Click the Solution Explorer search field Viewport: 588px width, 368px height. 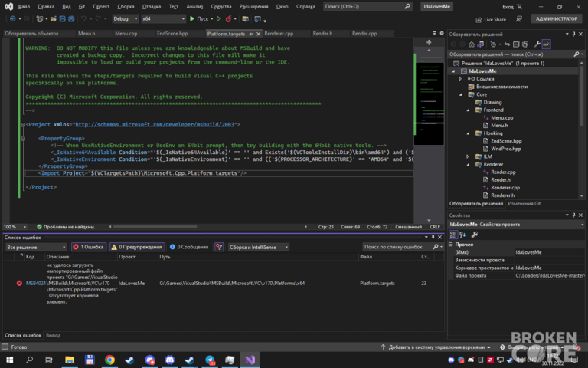pyautogui.click(x=512, y=54)
